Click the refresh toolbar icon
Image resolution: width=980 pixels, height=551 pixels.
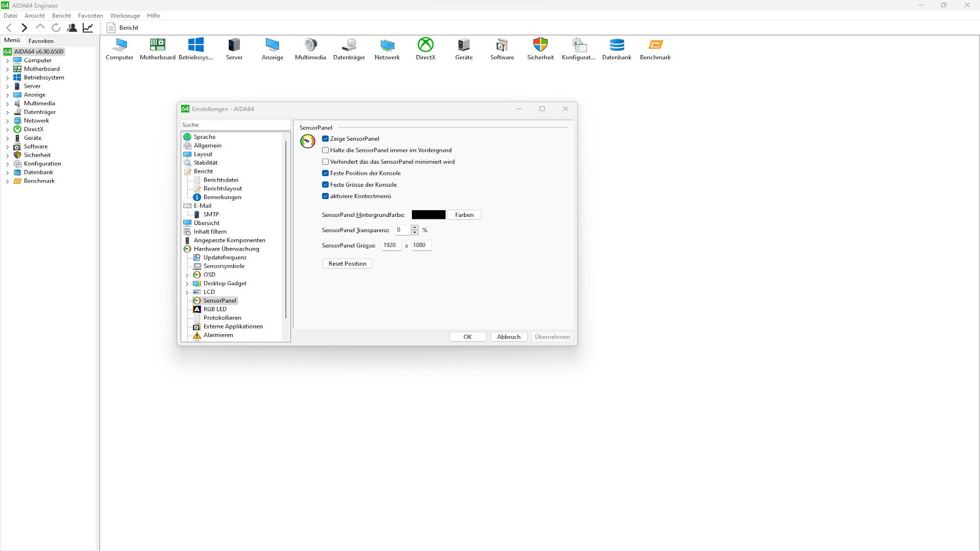tap(56, 28)
